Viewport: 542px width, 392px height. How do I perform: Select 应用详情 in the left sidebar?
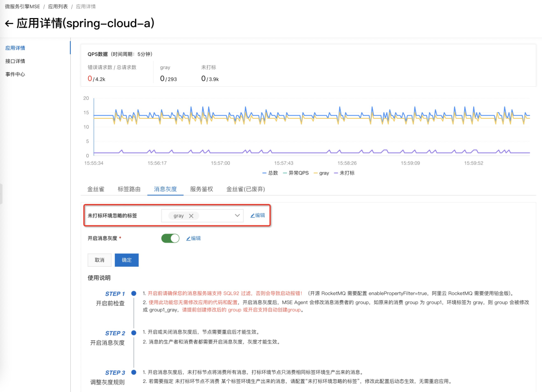[15, 48]
